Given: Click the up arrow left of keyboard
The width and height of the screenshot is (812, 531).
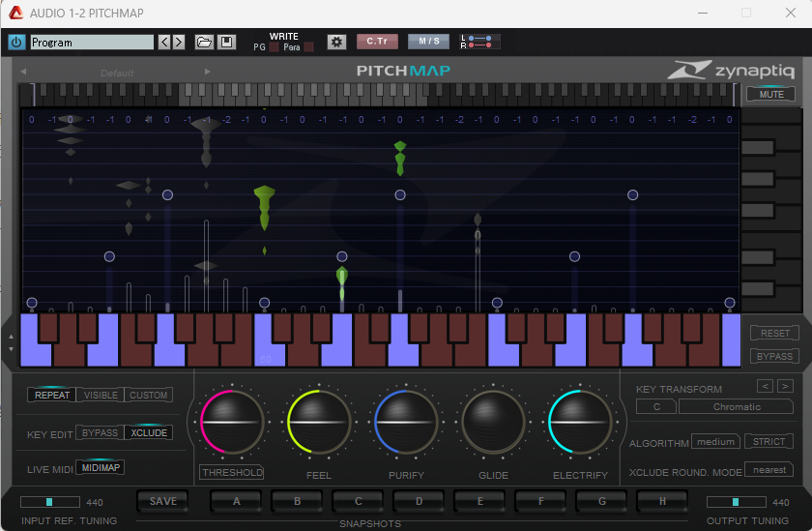Looking at the screenshot, I should coord(12,337).
